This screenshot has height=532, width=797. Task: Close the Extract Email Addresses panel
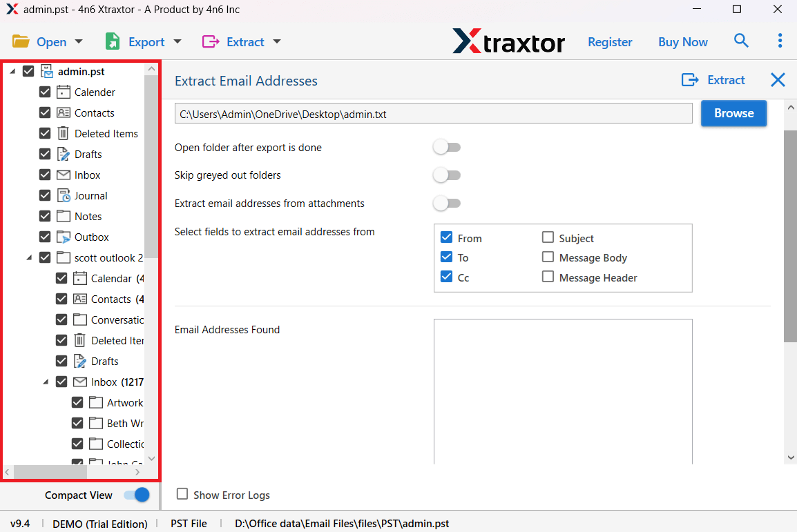[x=778, y=80]
